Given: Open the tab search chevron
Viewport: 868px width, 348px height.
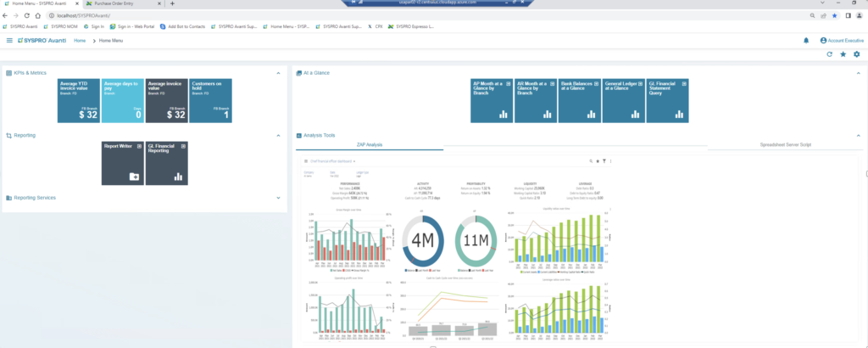Looking at the screenshot, I should [822, 3].
